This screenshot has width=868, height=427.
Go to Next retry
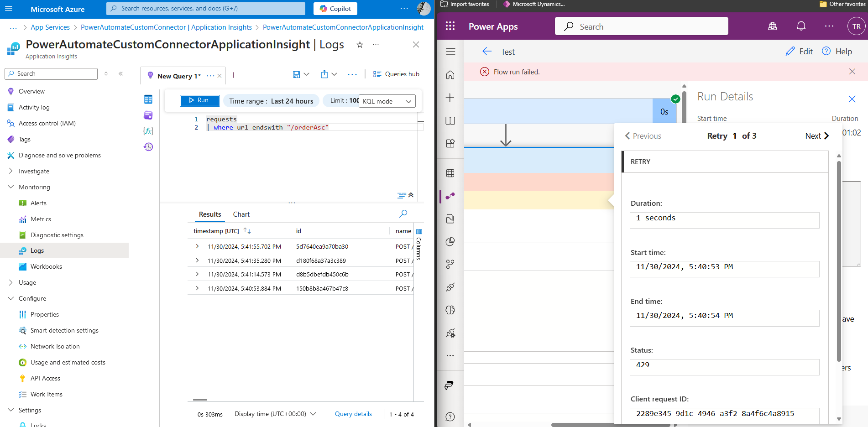[817, 136]
